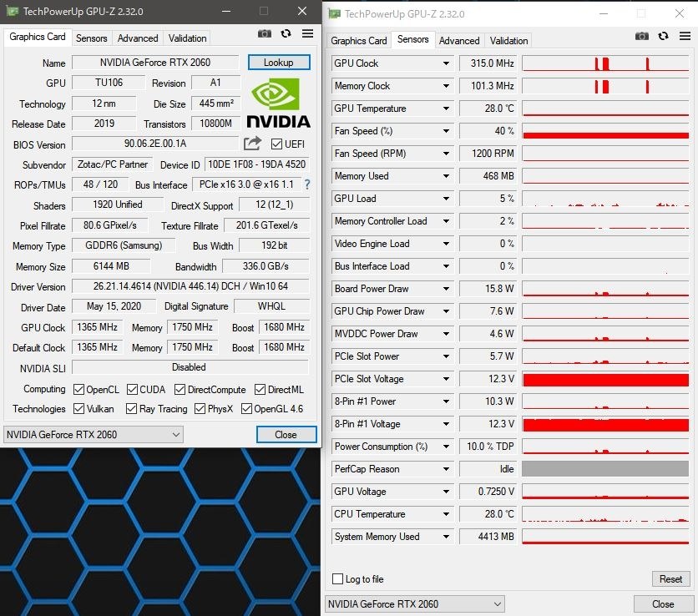The image size is (698, 616).
Task: Click the refresh icon in Sensors window
Action: pos(663,36)
